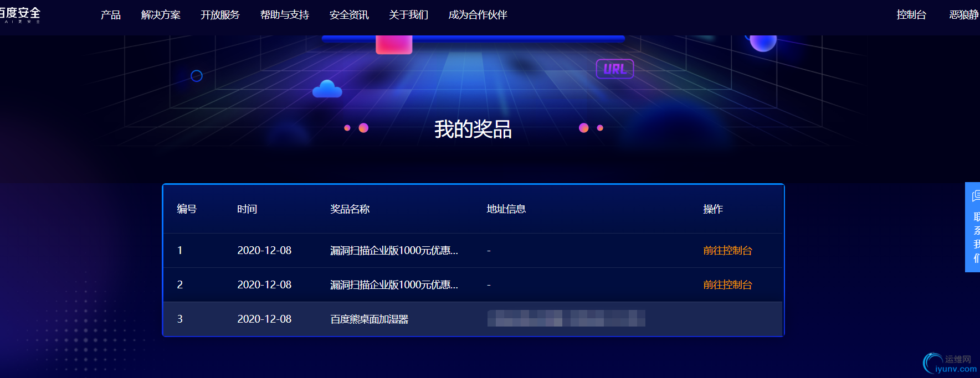Click the 2020-12-08 date in row 1

coord(264,251)
